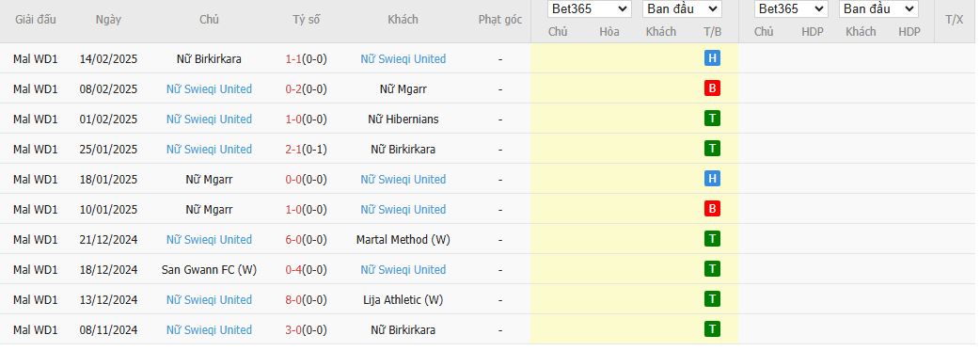Click the green T badge for 21/12/2024 match
Viewport: 980px width, 351px height.
point(712,239)
